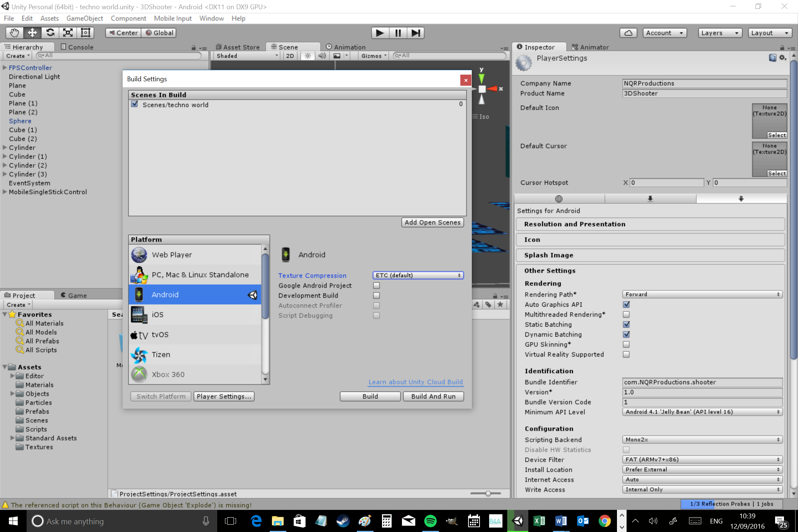Open Unity Cloud services icon

pos(628,33)
